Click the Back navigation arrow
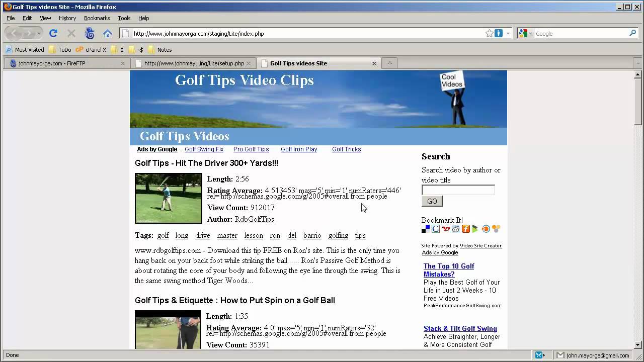Screen dimensions: 644x362 pos(14,33)
